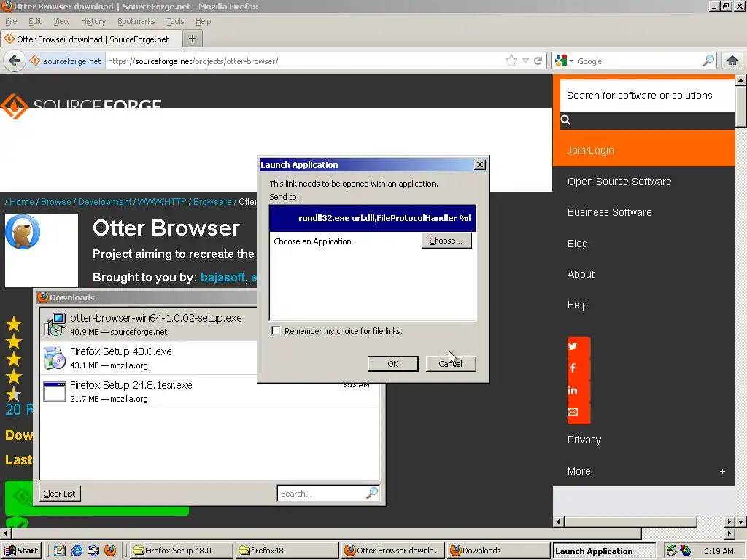Switch to firefox48 taskbar button
Viewport: 747px width, 560px height.
(287, 551)
